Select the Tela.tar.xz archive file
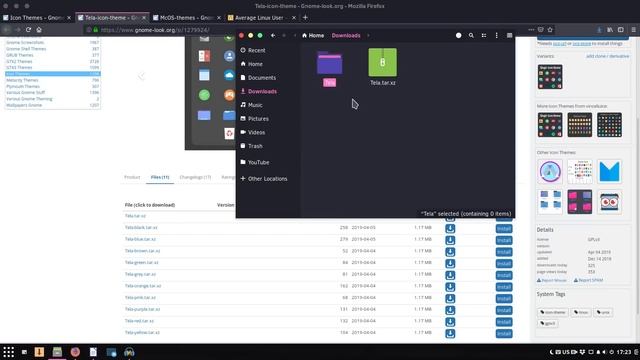Screen dimensions: 640x360 tap(382, 62)
